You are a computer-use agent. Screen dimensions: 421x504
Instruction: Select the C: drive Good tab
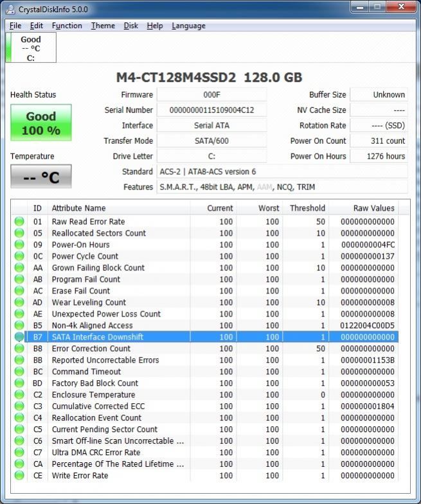click(x=31, y=48)
